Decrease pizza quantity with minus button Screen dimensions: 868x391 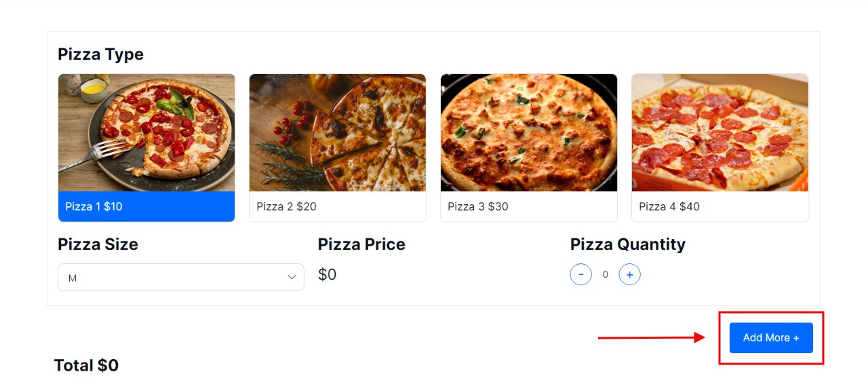coord(580,275)
